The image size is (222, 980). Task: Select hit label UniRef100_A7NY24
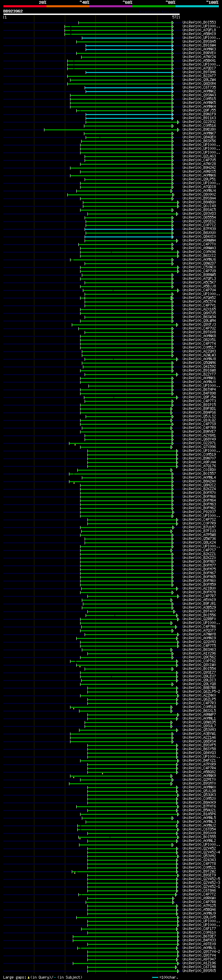click(199, 57)
